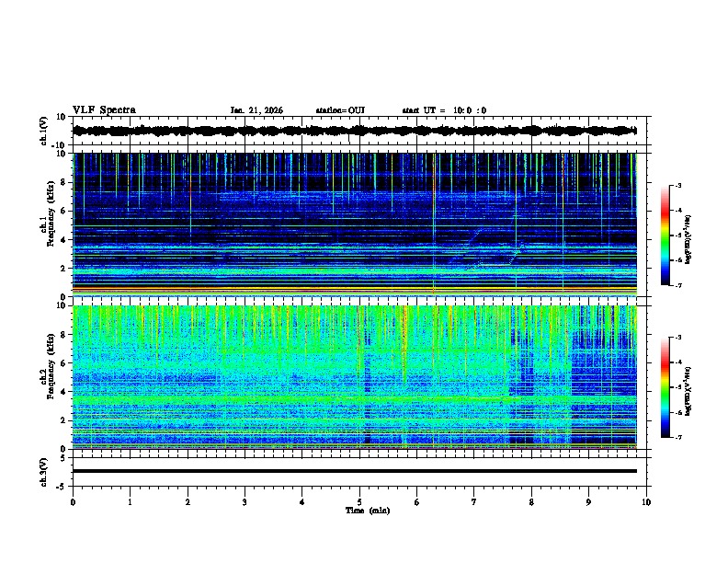Click the ch.2 color scale bar

[x=665, y=387]
